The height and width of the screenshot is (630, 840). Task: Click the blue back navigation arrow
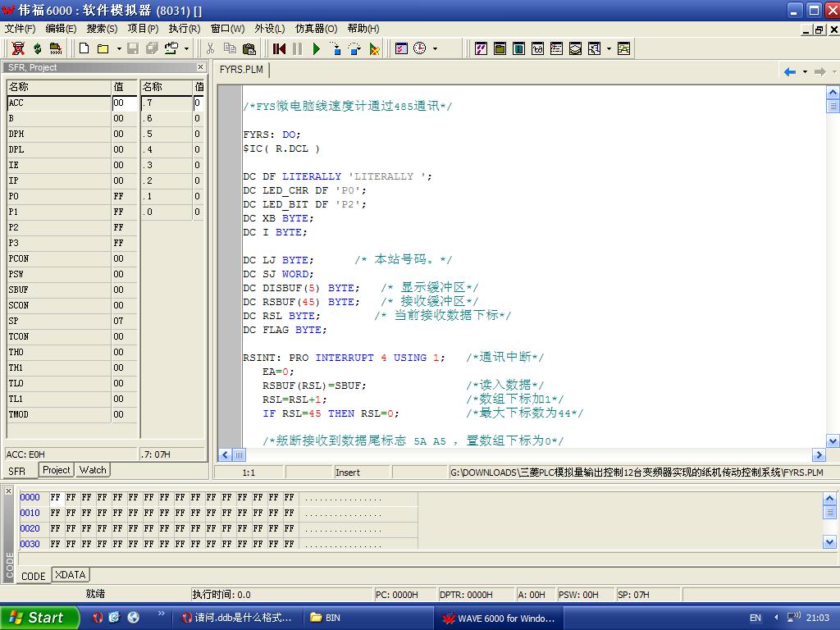coord(790,72)
